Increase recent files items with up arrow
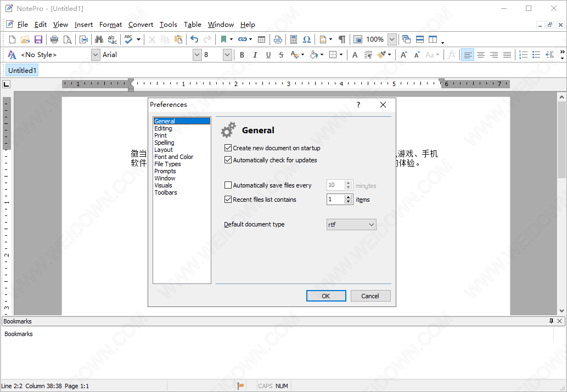Screen dimensions: 567x392 tap(348, 197)
